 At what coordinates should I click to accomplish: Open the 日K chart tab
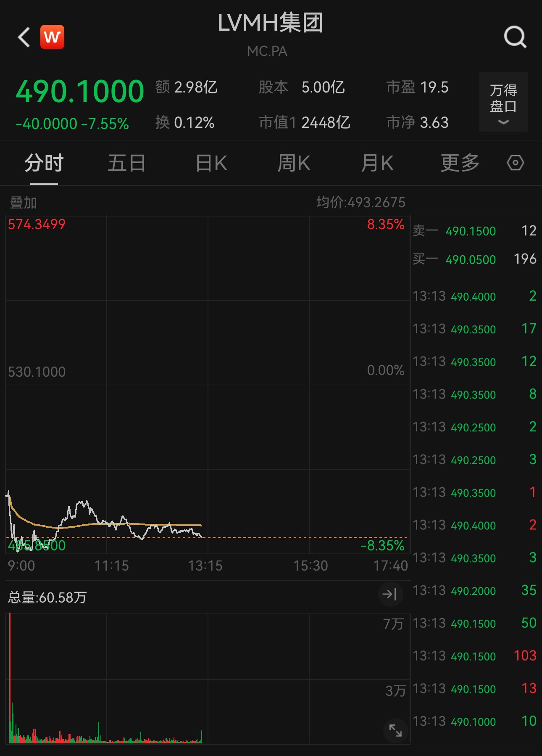[211, 163]
